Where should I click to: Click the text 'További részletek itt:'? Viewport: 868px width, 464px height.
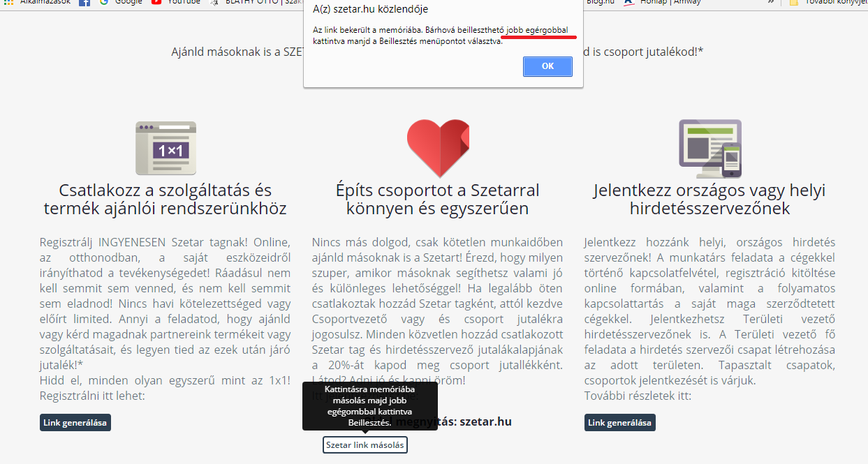point(638,396)
